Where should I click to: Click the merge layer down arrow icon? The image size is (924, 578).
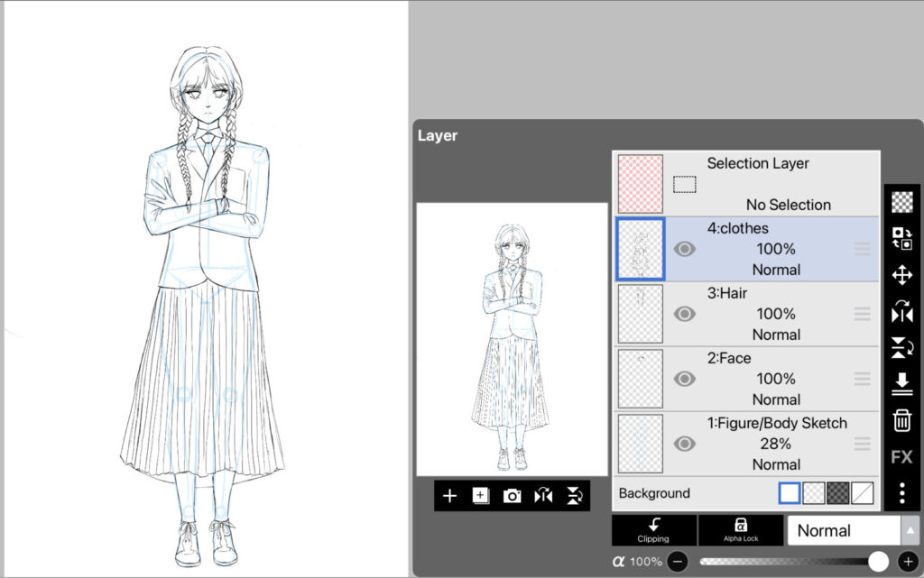coord(901,384)
